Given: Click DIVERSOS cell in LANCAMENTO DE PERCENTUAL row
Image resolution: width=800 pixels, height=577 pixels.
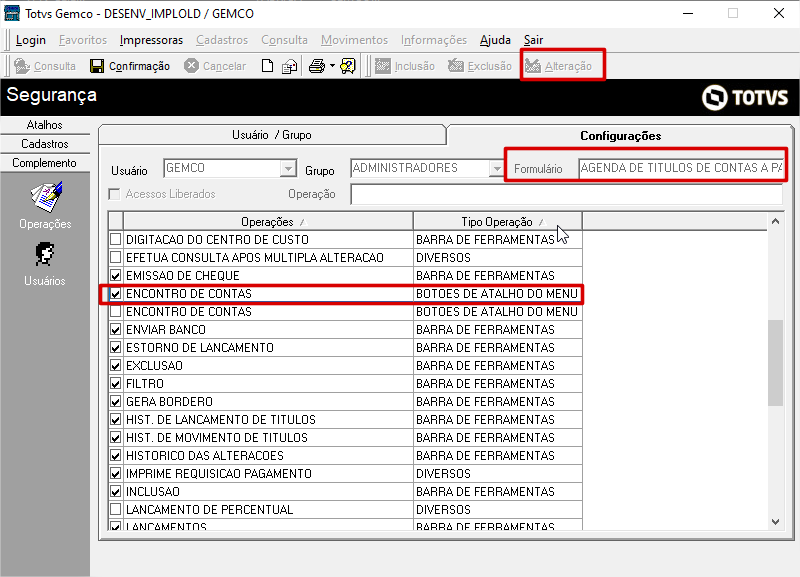Looking at the screenshot, I should coord(497,510).
